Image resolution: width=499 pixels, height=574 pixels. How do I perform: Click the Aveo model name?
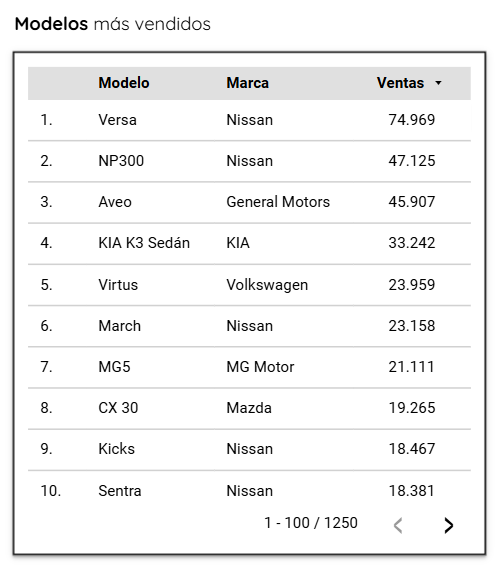coord(115,202)
